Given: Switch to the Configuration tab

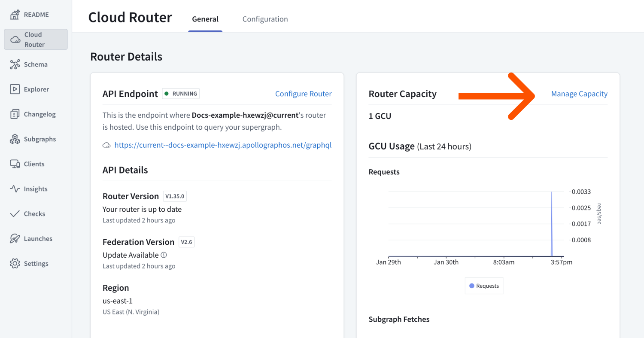Looking at the screenshot, I should pyautogui.click(x=265, y=19).
